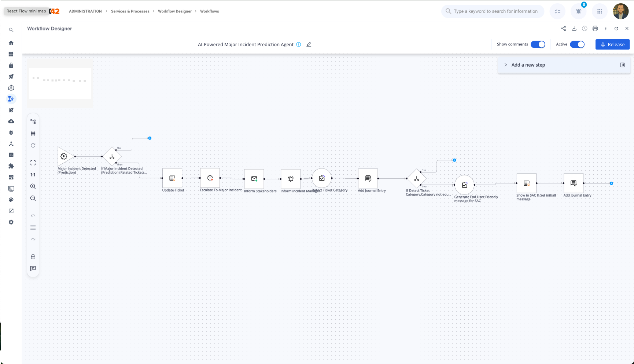Toggle the Show comments switch
Viewport: 634px width, 364px height.
(x=538, y=44)
